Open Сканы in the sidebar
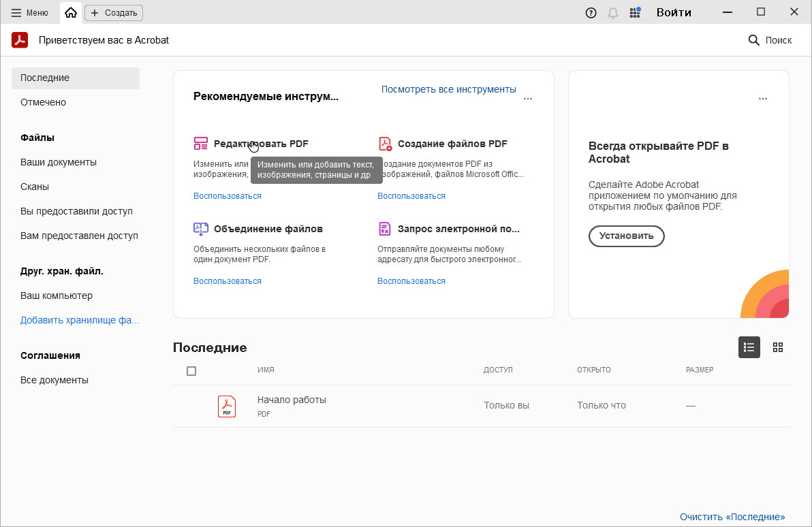812x527 pixels. [x=35, y=187]
